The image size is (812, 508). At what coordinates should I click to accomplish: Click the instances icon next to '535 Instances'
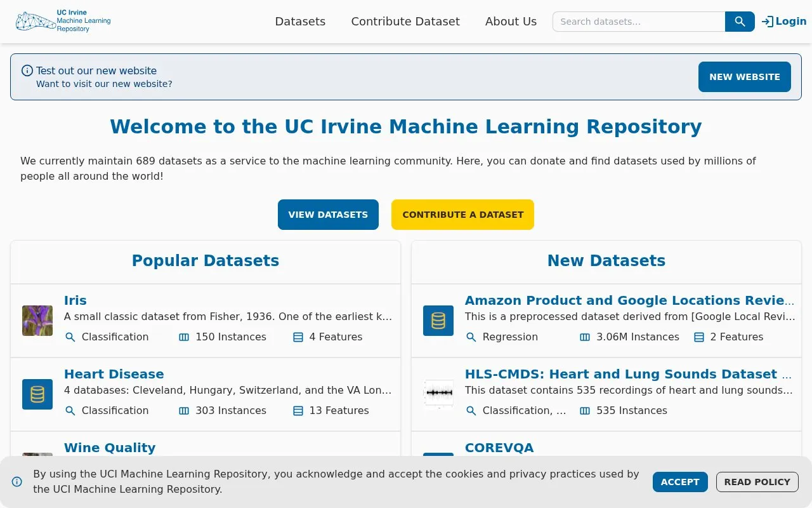point(585,411)
